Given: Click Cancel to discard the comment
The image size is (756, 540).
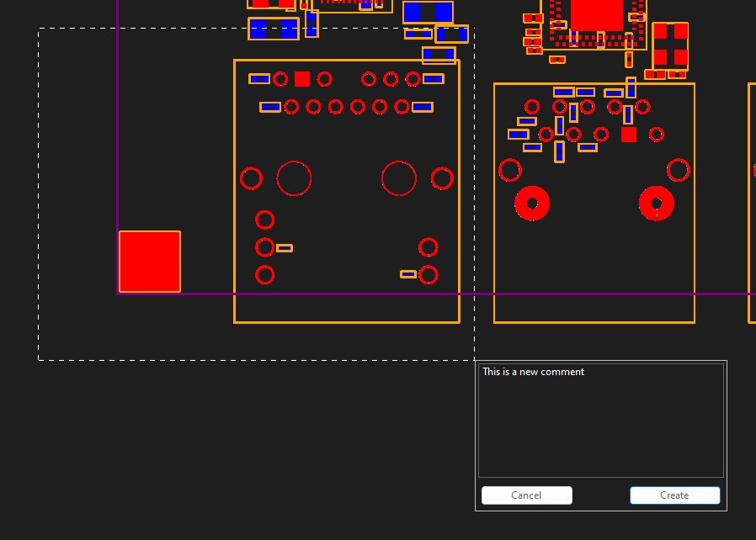Looking at the screenshot, I should (526, 495).
